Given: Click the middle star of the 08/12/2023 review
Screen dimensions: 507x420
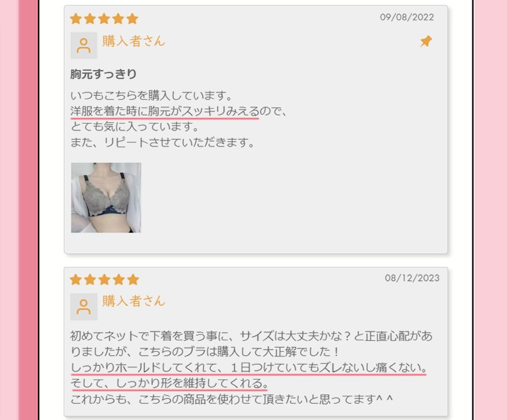Looking at the screenshot, I should point(104,280).
